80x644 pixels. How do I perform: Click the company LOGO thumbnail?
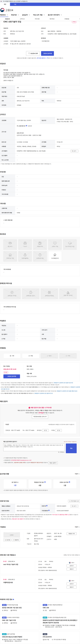click(12, 535)
